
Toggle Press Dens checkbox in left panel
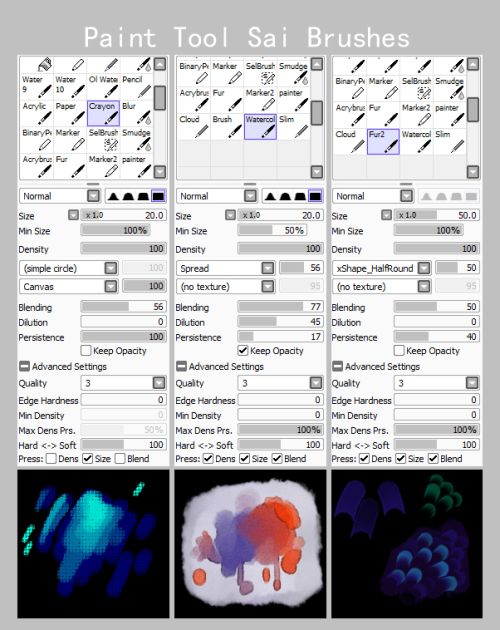coord(51,459)
